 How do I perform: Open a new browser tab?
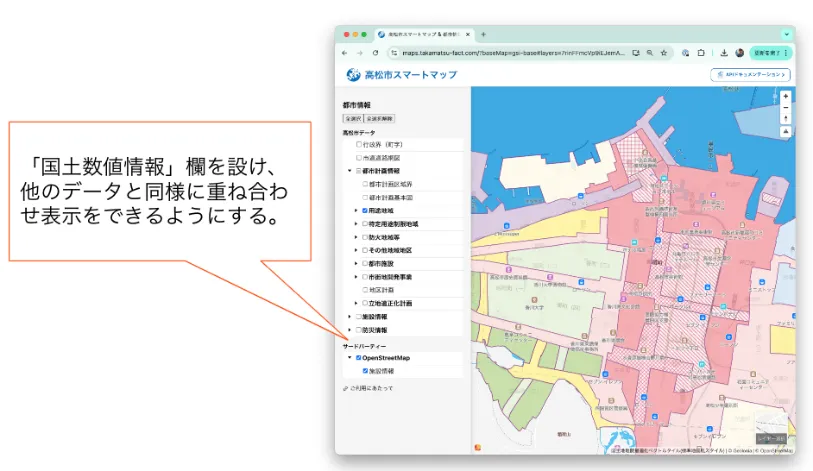(484, 34)
